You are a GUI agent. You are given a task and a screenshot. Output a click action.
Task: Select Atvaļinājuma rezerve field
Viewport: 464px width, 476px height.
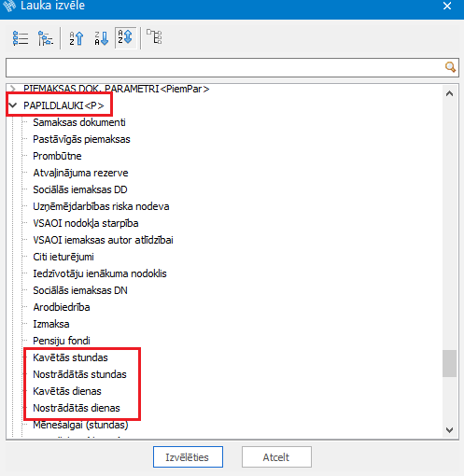[x=80, y=173]
